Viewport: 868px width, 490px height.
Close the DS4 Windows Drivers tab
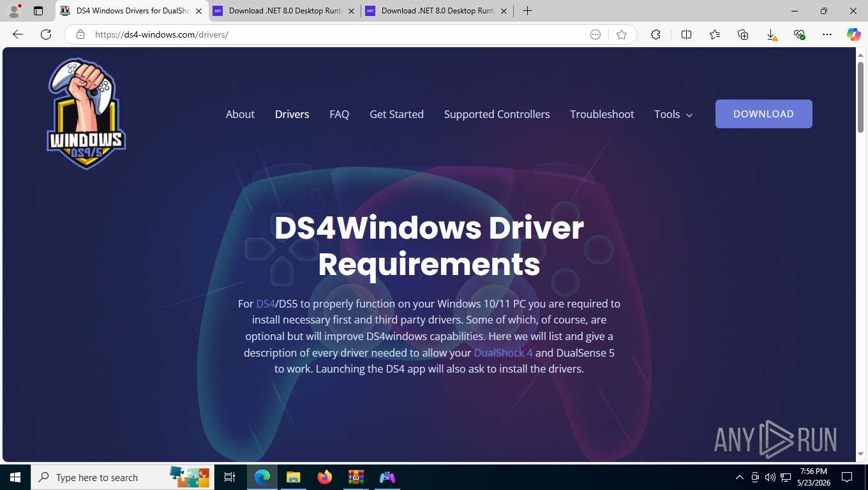coord(198,11)
